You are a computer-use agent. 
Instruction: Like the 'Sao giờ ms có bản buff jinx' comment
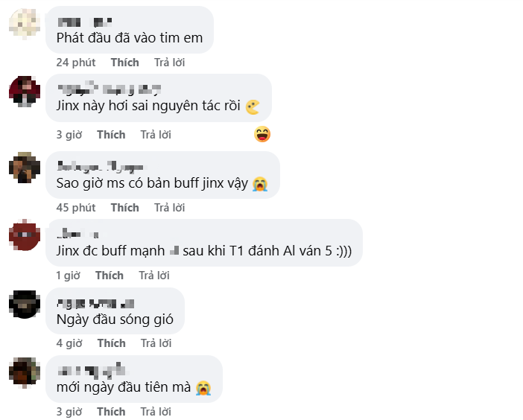(125, 207)
